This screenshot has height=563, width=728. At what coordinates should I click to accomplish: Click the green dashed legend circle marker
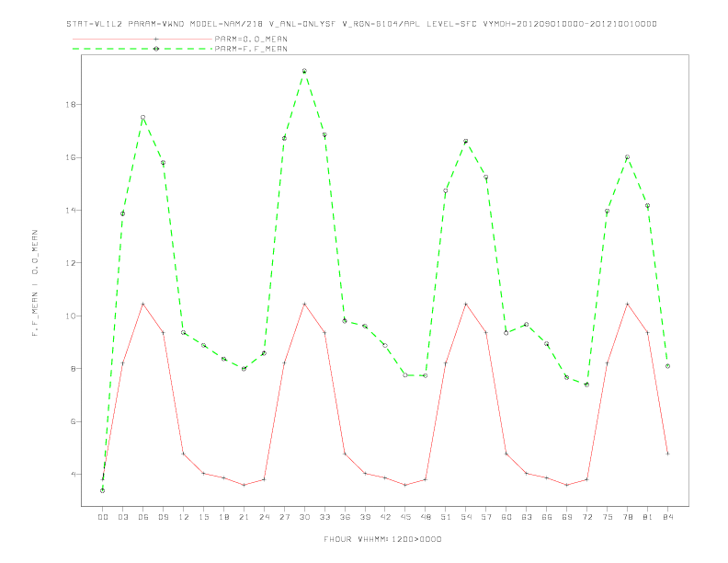coord(156,49)
